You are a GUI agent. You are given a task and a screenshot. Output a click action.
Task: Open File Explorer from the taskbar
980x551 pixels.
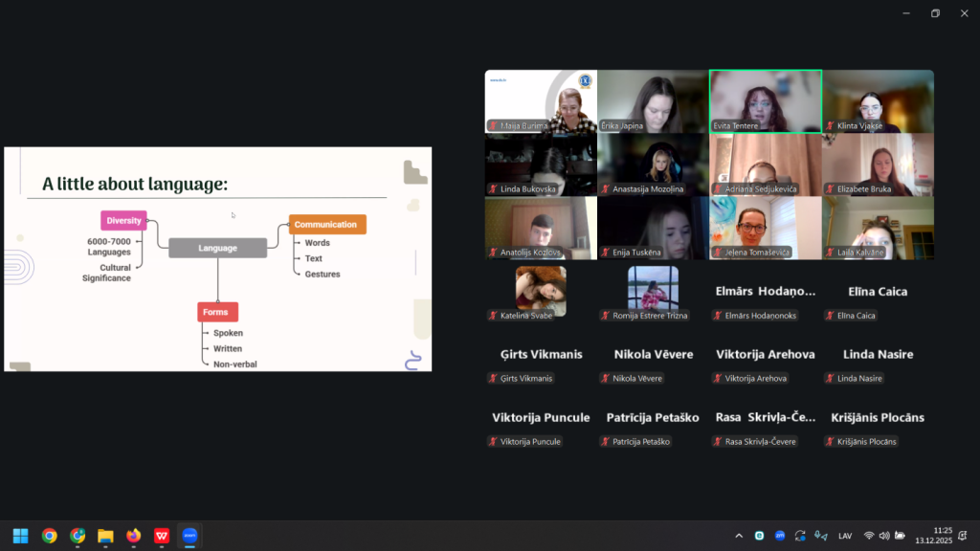coord(105,536)
